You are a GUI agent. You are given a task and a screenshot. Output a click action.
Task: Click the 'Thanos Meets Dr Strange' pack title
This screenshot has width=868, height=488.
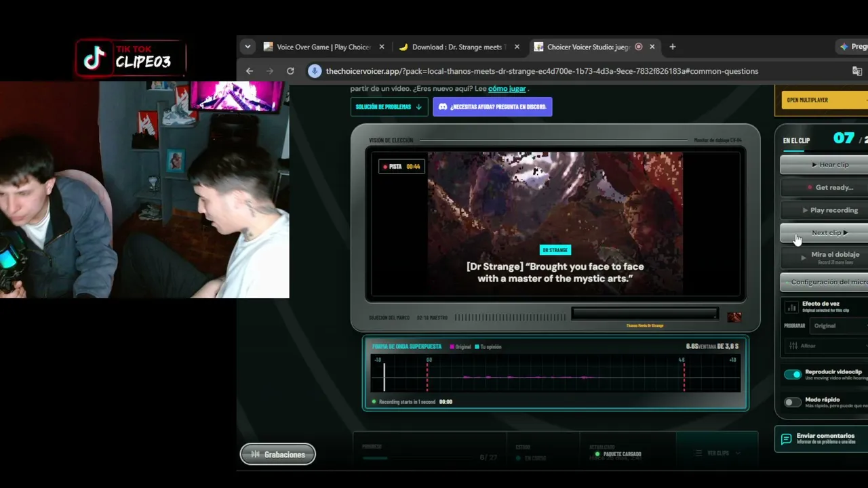coord(645,325)
